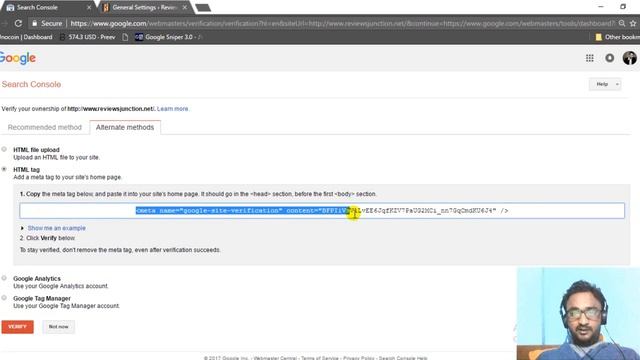This screenshot has width=640, height=360.
Task: Click the zoom magnifier icon in address bar
Action: [622, 23]
